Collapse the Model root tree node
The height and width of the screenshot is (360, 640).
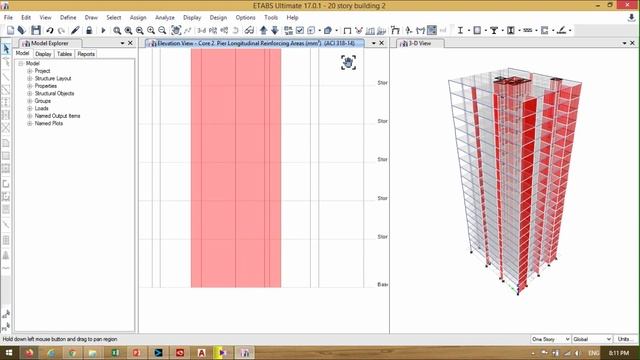[21, 64]
